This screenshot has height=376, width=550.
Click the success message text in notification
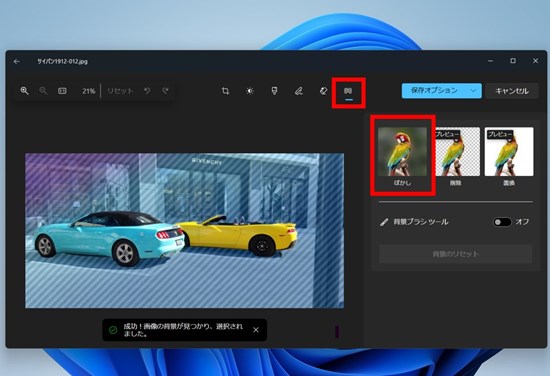click(183, 330)
